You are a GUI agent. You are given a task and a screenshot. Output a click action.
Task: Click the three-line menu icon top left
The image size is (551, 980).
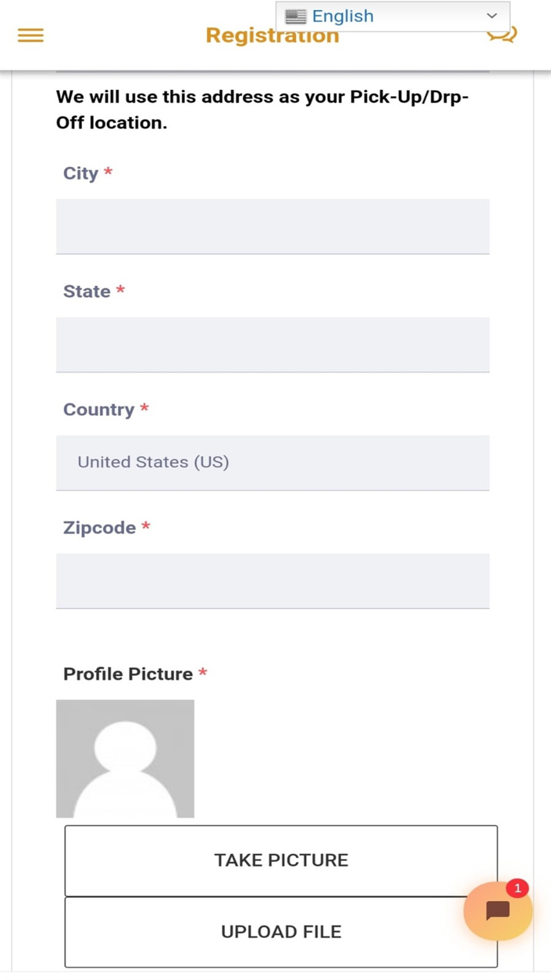(x=30, y=35)
